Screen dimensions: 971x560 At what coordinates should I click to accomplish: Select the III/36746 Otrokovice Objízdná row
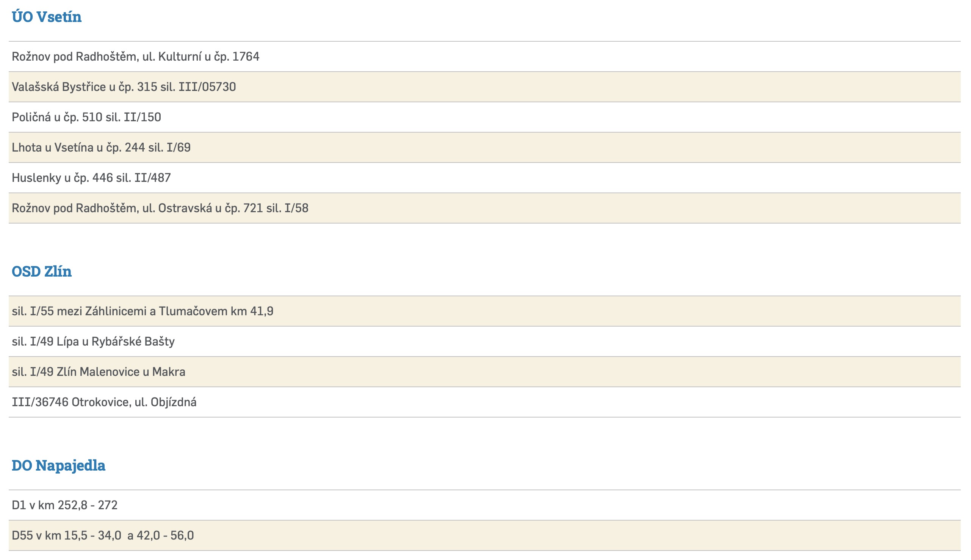tap(104, 402)
